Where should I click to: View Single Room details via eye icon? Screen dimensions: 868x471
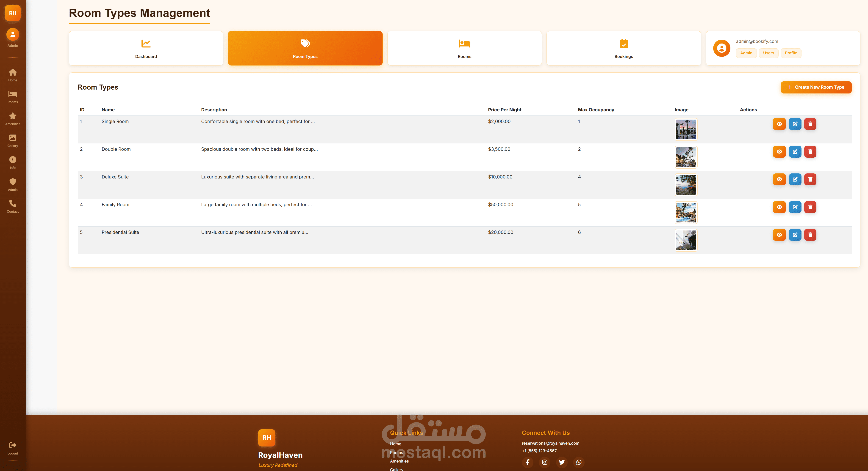coord(779,124)
